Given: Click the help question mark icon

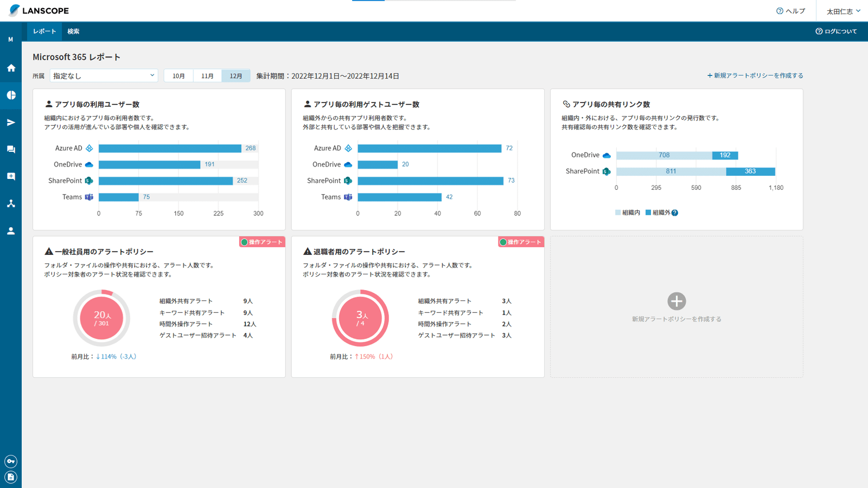Looking at the screenshot, I should 780,11.
